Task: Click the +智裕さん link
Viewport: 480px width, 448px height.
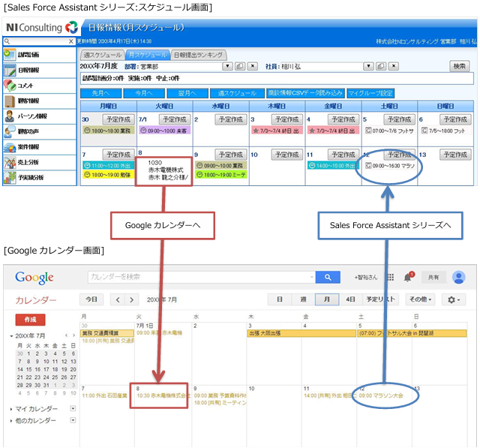Action: click(x=366, y=278)
